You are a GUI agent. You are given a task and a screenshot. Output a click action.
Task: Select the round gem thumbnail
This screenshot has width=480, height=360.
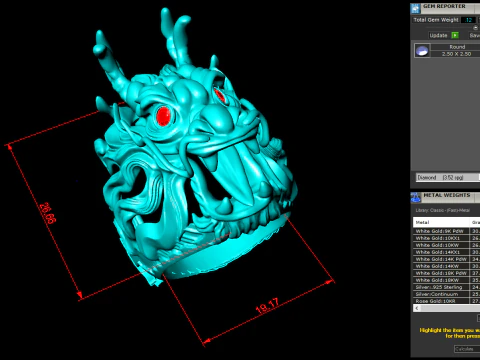(422, 51)
